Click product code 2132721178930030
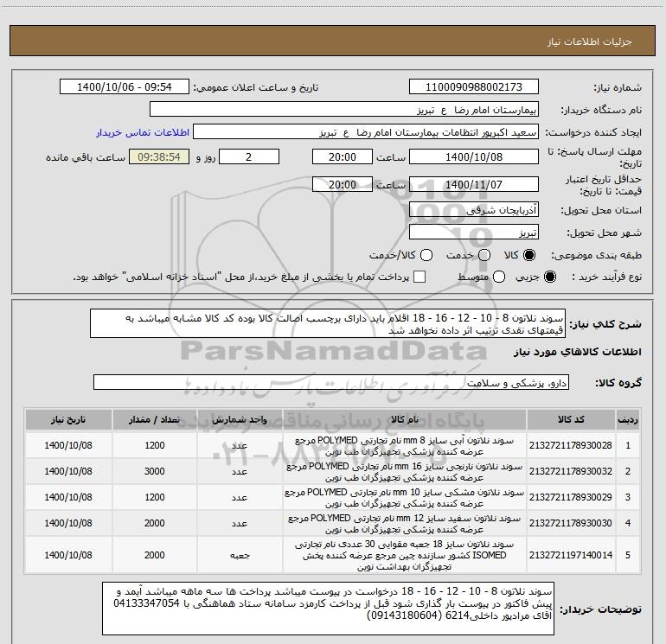The height and width of the screenshot is (644, 666). (571, 523)
